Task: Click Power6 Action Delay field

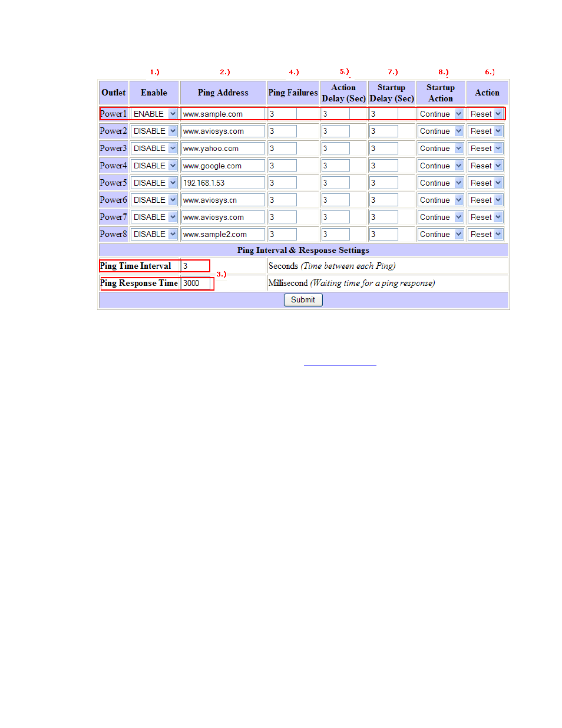Action: point(336,200)
